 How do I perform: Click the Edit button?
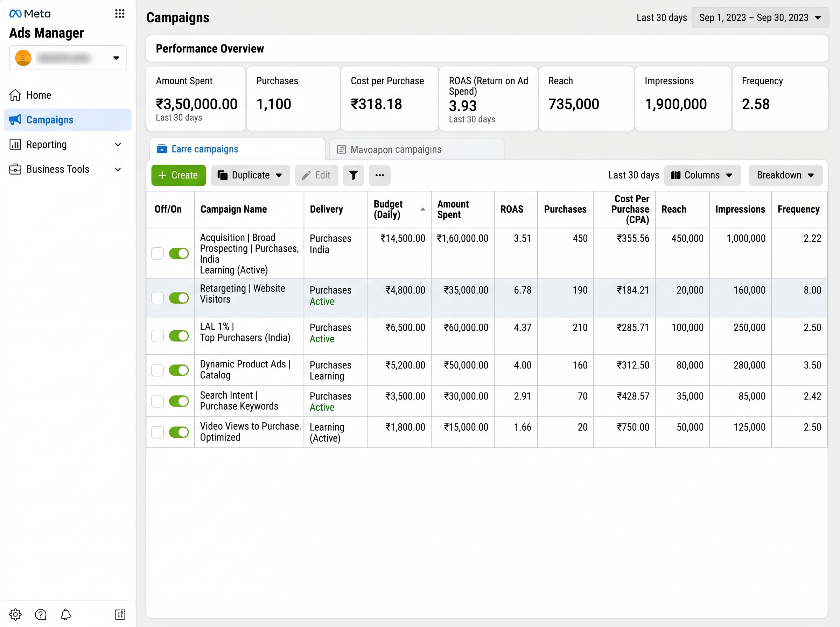(x=316, y=175)
